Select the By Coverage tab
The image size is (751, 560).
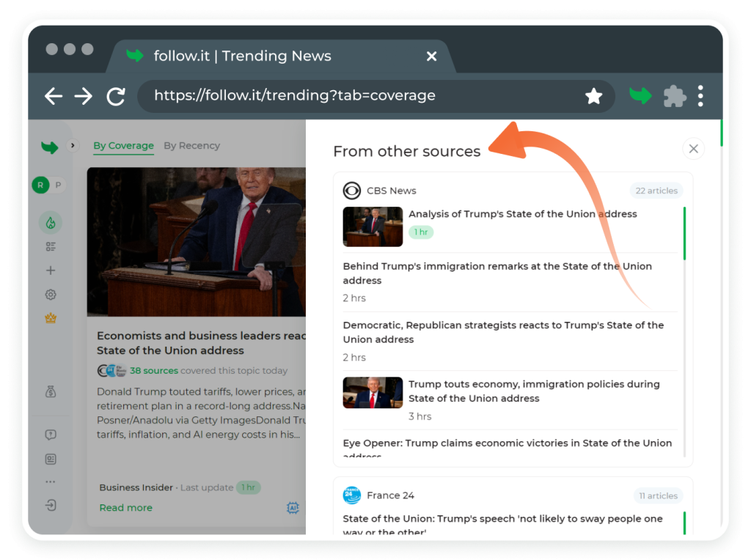[123, 146]
